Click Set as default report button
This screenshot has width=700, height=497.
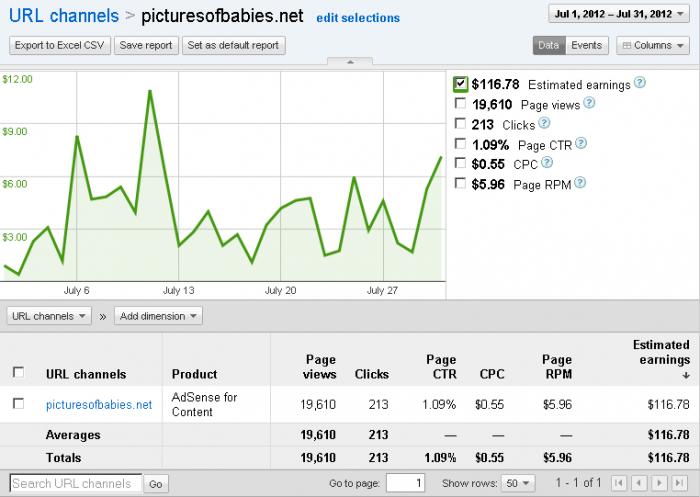click(233, 46)
